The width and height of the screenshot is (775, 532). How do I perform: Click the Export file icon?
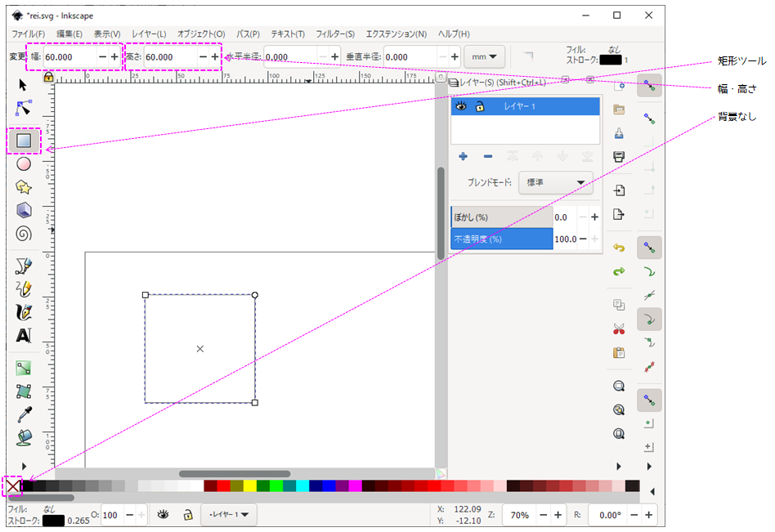[x=619, y=214]
